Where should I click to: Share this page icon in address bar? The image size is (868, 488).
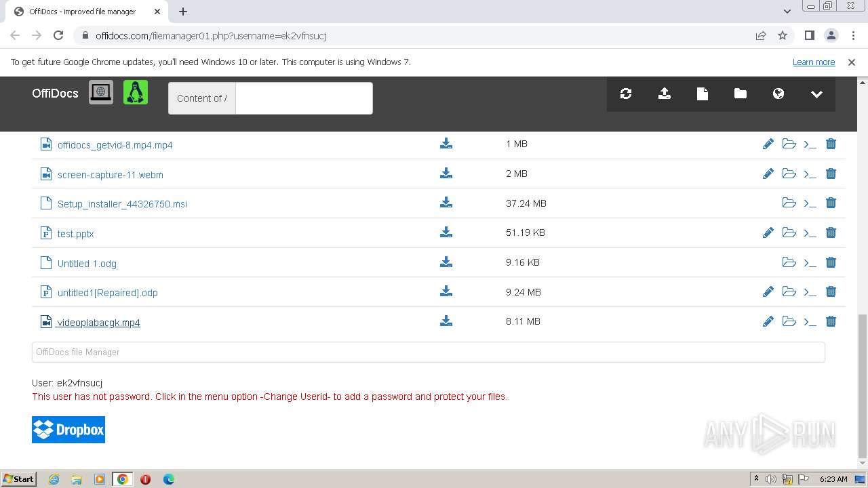tap(761, 35)
